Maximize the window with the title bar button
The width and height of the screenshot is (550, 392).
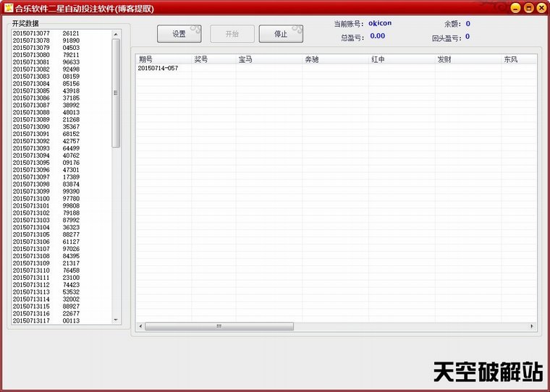528,8
